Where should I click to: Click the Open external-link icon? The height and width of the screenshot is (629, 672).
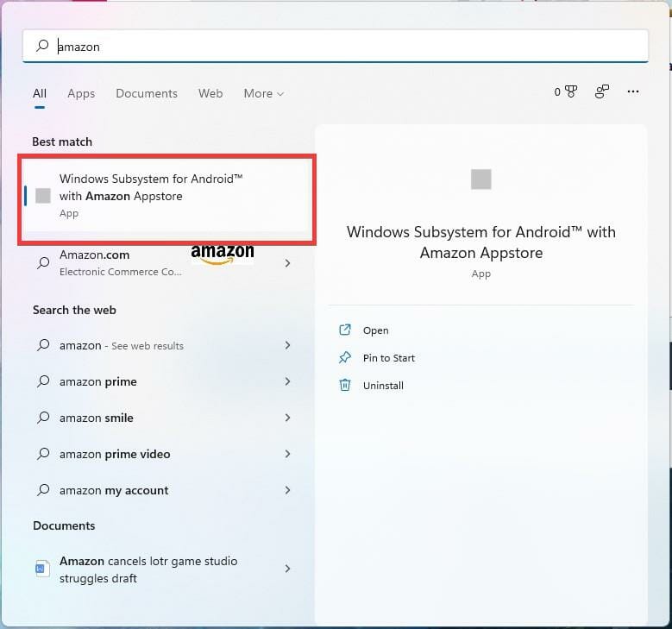[345, 330]
